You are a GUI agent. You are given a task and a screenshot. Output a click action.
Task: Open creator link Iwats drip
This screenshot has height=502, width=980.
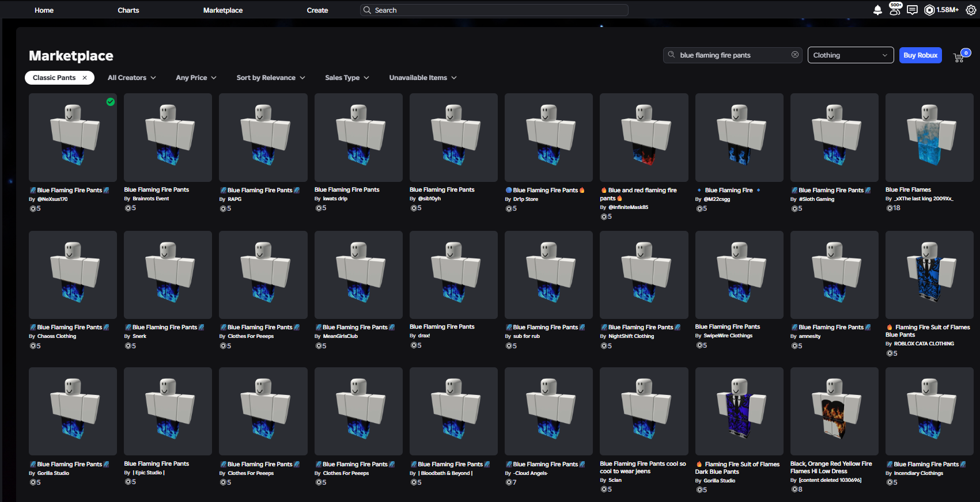(x=335, y=199)
